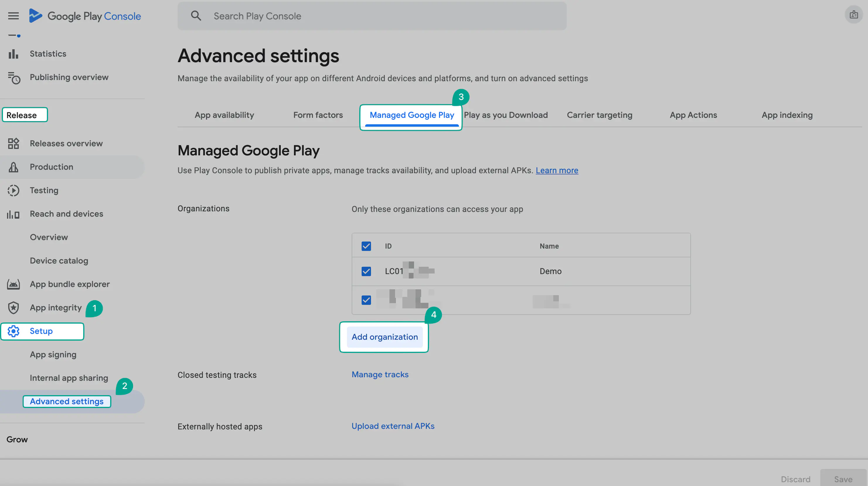Click the Publishing overview clock icon
Image resolution: width=868 pixels, height=486 pixels.
(14, 78)
